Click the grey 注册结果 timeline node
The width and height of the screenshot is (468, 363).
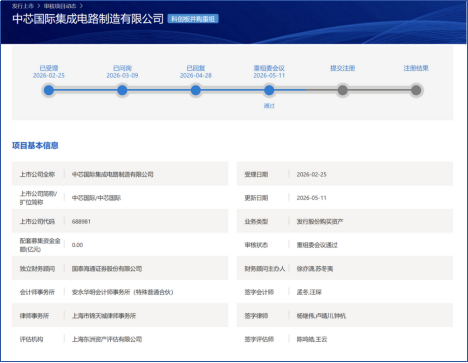tap(416, 90)
